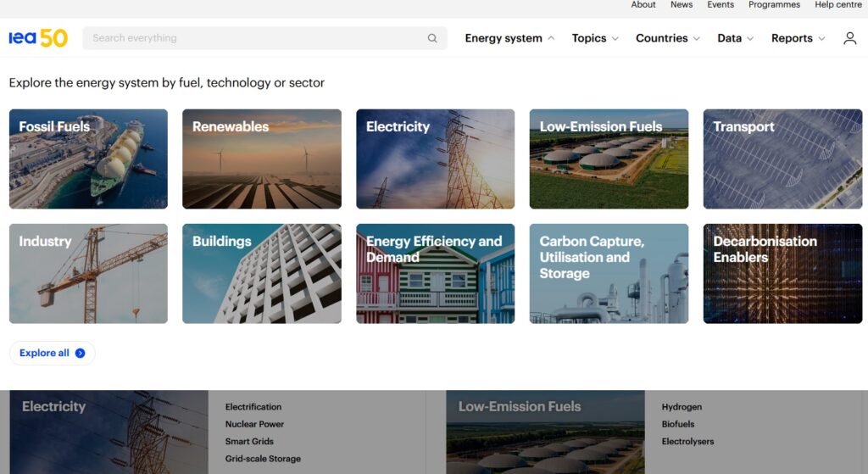Open the Fossil Fuels tile
This screenshot has width=868, height=474.
pos(88,159)
